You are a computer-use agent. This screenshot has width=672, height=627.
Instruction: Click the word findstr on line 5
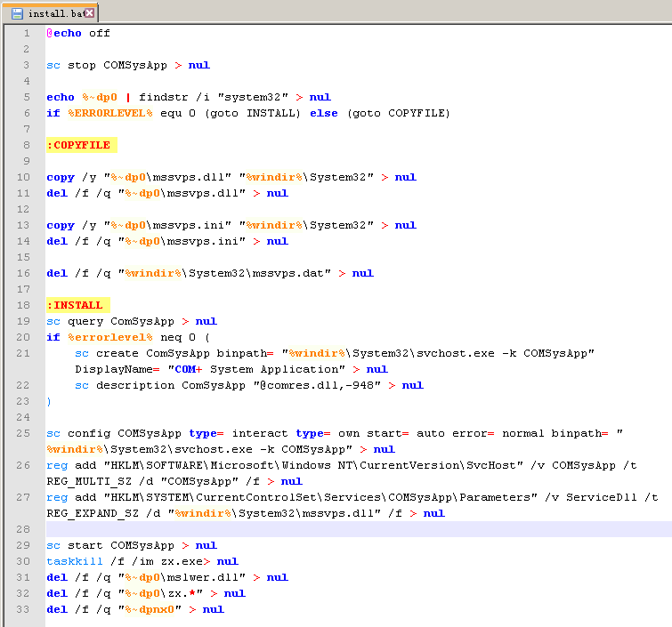[164, 97]
